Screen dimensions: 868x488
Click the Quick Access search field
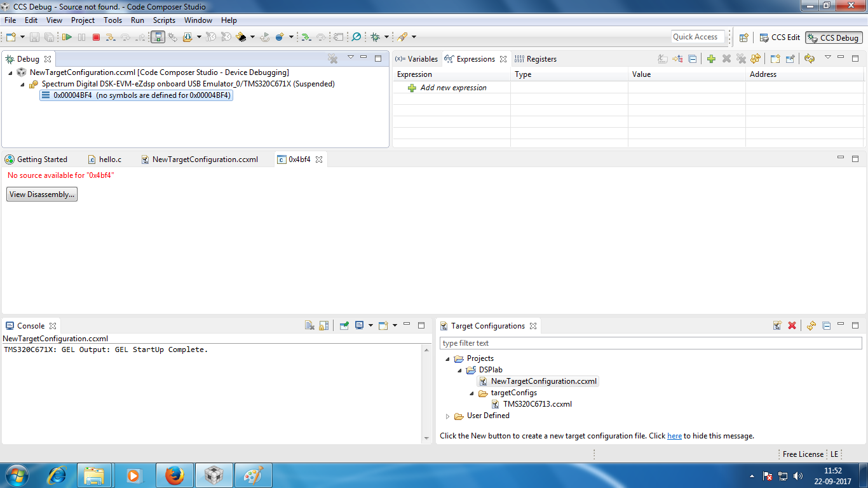pyautogui.click(x=698, y=37)
